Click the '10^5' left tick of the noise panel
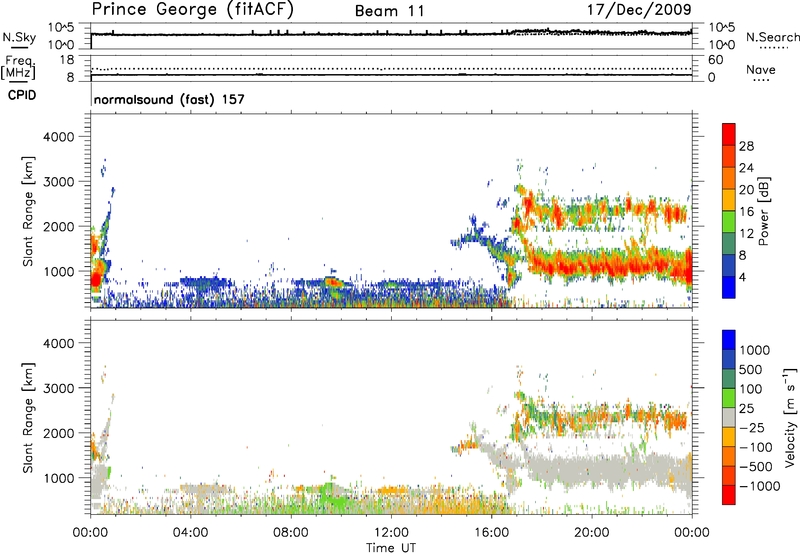The image size is (800, 554). click(61, 27)
